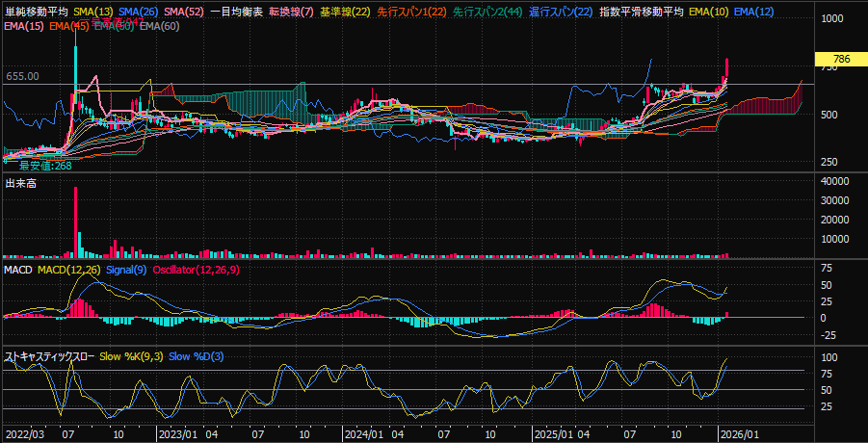Viewport: 868px width, 443px height.
Task: Select the 先行スパン1(22) label
Action: coord(412,12)
